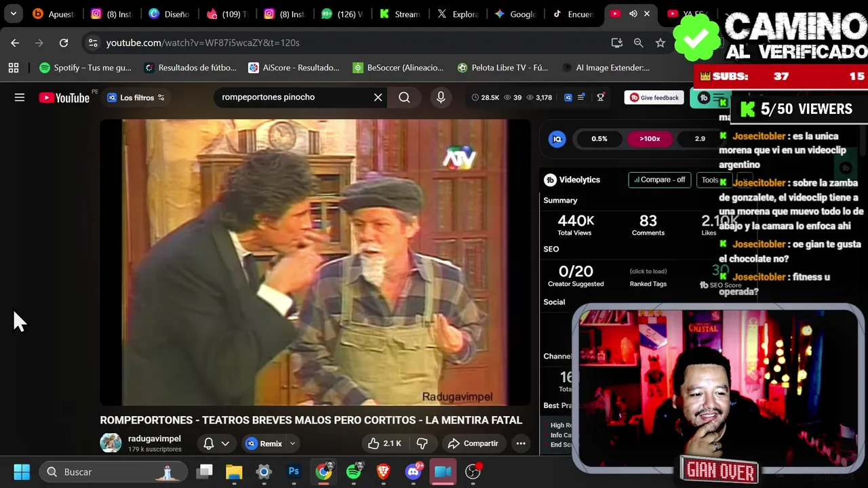Open BeSoccer (Alineacio... bookmark

tap(398, 68)
